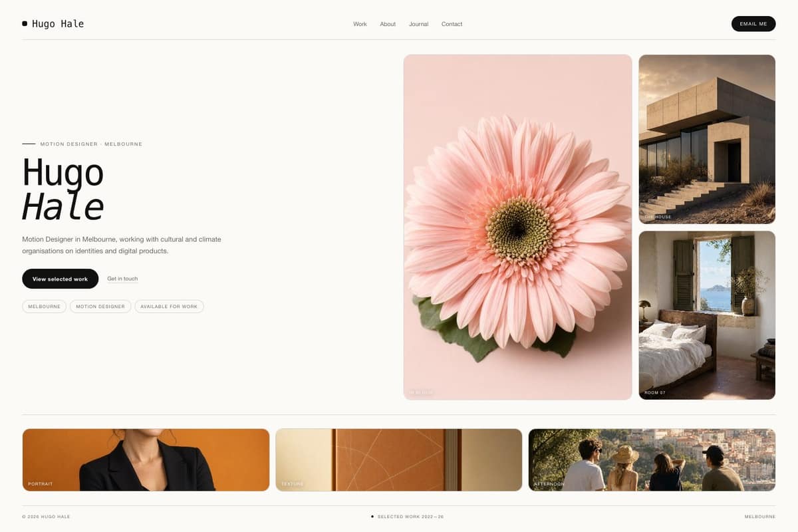Follow the Get in touch link
798x532 pixels.
pyautogui.click(x=122, y=279)
